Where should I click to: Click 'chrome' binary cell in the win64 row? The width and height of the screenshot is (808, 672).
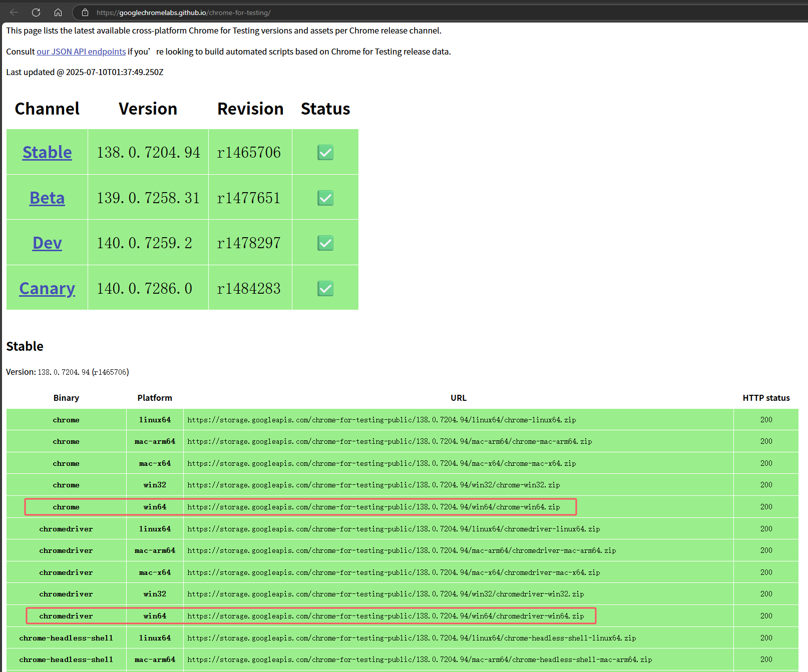coord(66,507)
